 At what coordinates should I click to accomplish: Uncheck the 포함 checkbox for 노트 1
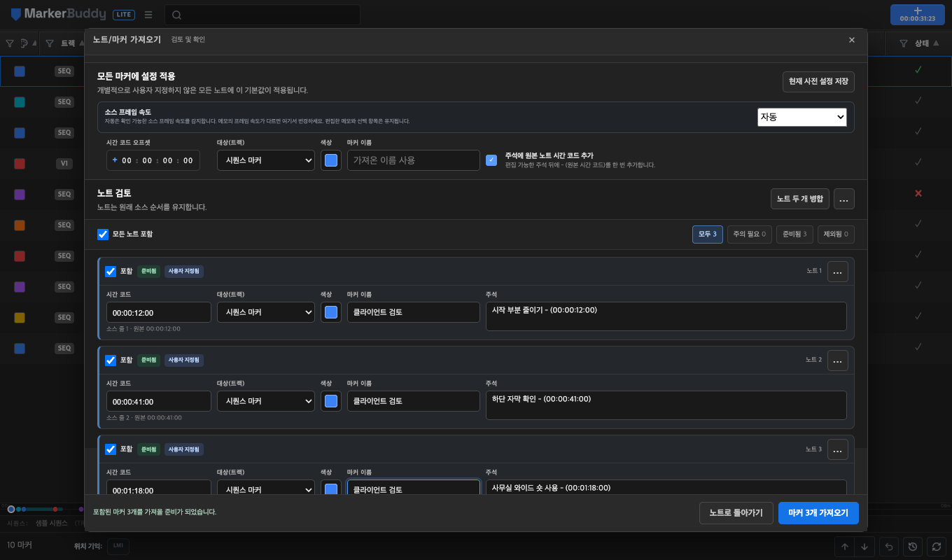(111, 272)
